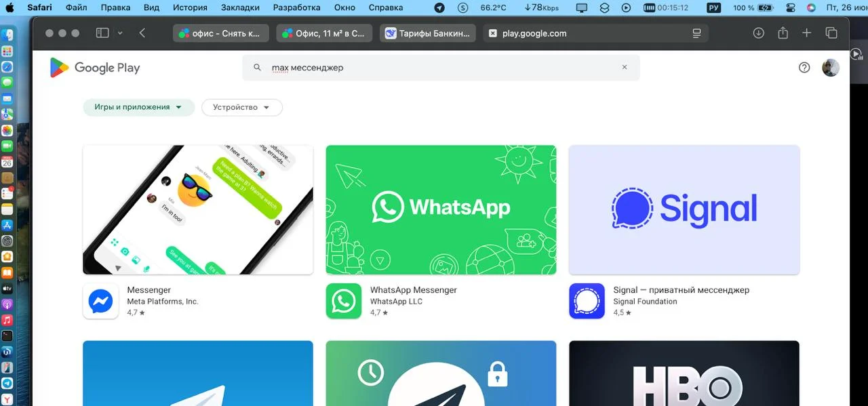Open the Signal banner image
The image size is (868, 406).
coord(684,209)
